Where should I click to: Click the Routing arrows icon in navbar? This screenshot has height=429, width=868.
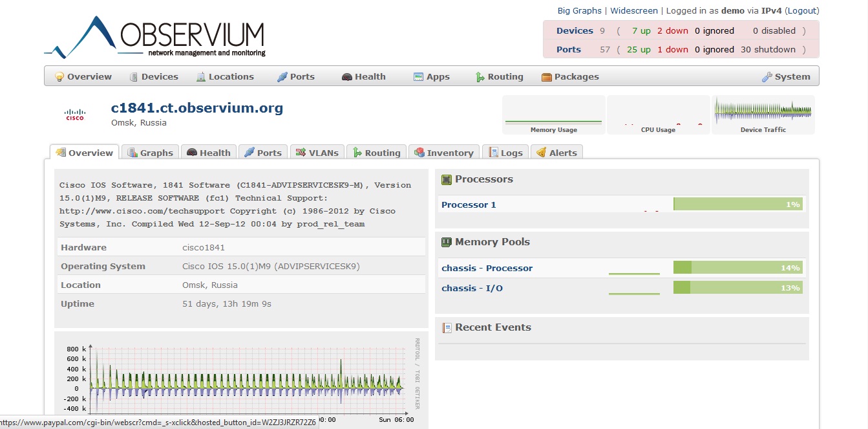[480, 76]
